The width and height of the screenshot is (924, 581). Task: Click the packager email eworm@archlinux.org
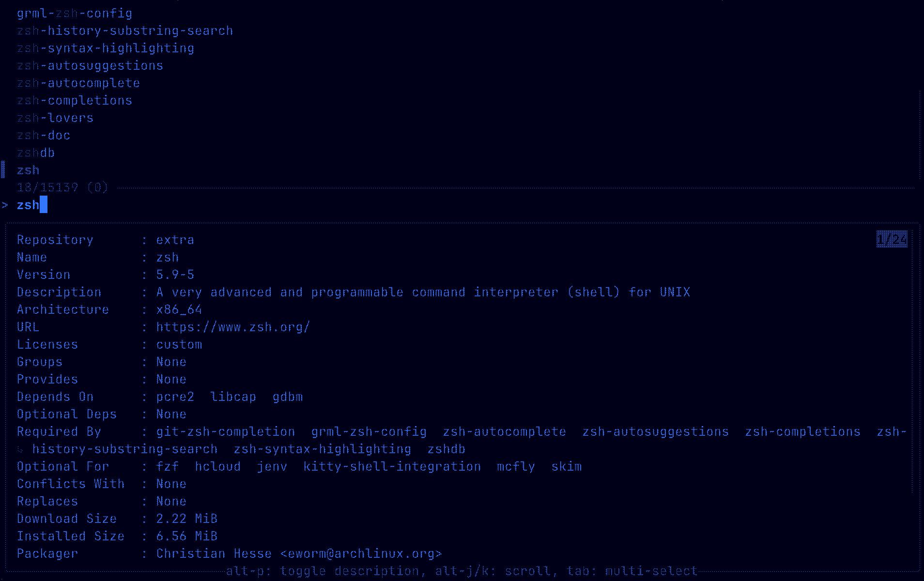(361, 554)
